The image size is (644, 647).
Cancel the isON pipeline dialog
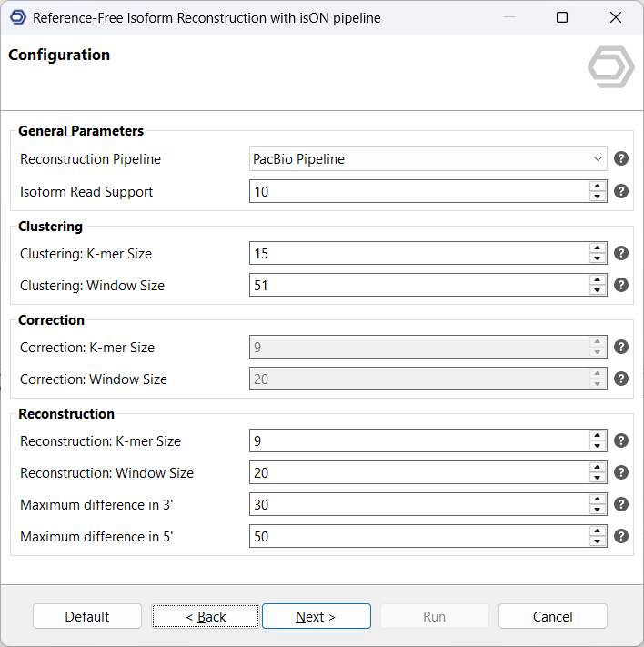pos(552,616)
